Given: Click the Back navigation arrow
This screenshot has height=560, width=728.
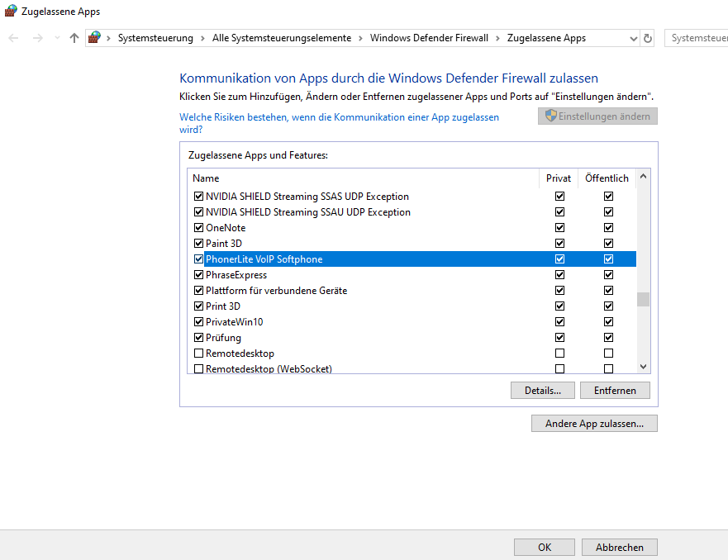Looking at the screenshot, I should [13, 38].
